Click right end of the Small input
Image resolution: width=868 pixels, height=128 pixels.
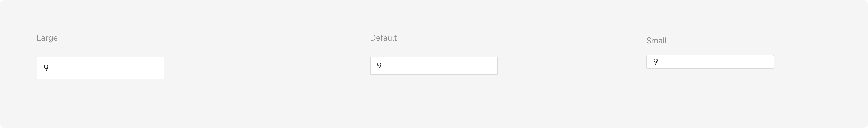[x=768, y=62]
